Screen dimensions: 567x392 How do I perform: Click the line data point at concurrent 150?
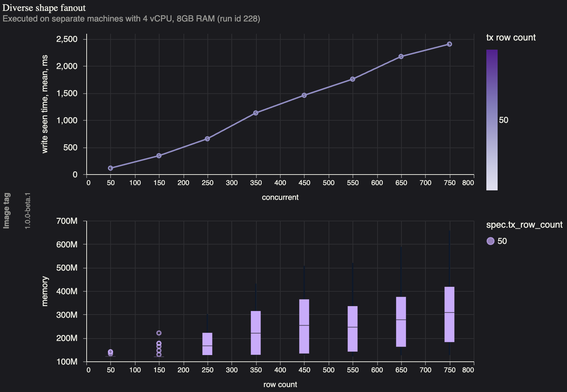tap(159, 156)
